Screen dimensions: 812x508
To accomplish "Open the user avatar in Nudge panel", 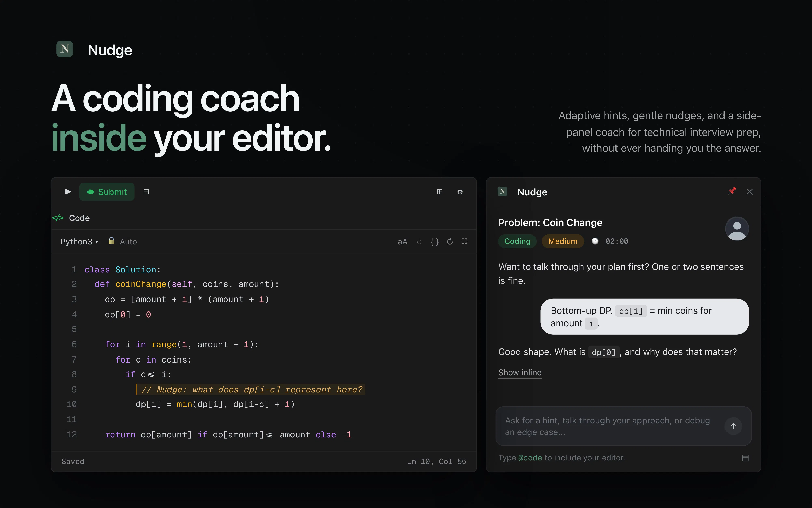I will (737, 229).
